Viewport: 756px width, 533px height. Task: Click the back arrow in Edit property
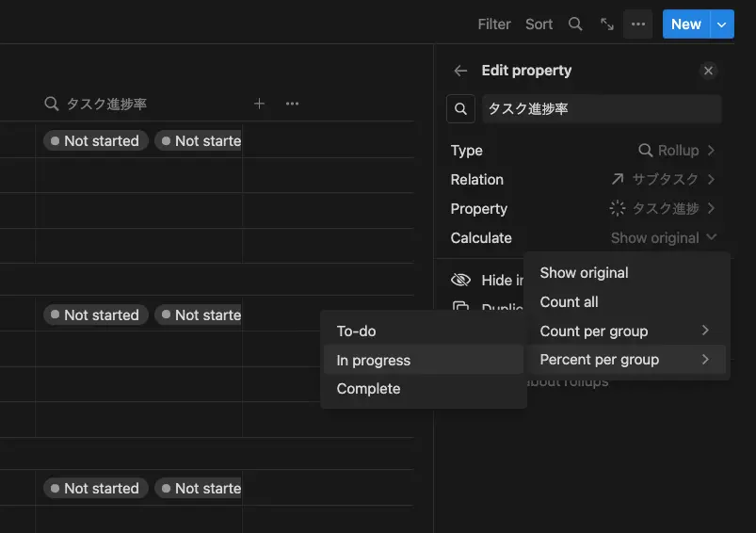click(x=460, y=71)
